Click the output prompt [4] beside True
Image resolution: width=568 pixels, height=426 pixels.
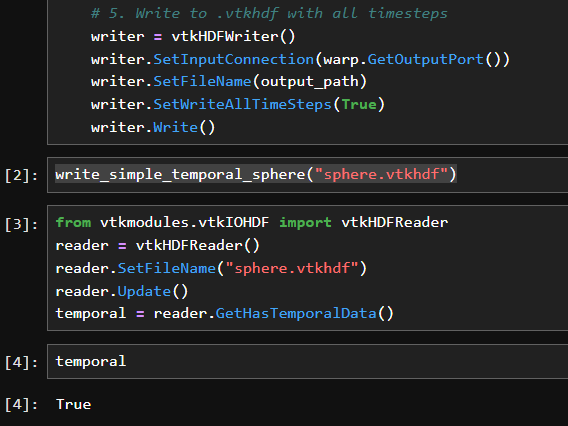point(21,404)
